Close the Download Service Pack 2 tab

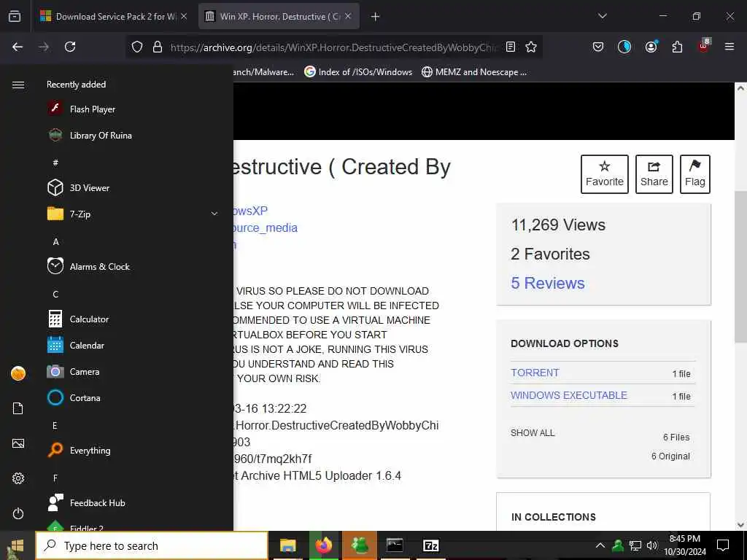[x=184, y=16]
